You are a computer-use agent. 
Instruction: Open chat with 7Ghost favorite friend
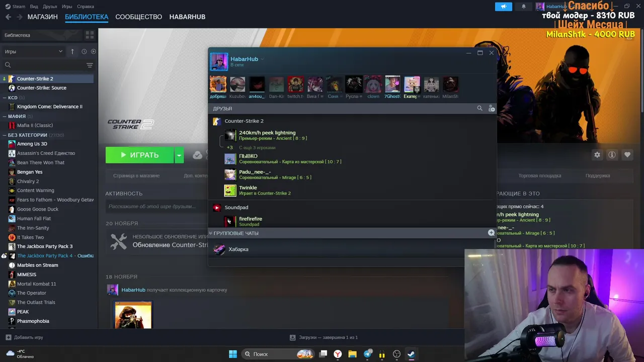tap(392, 87)
